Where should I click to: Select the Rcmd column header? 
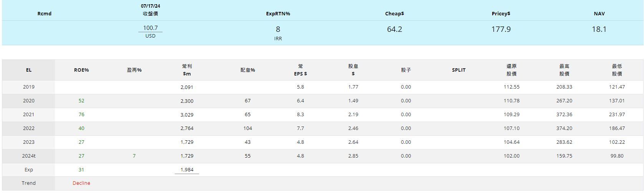click(44, 13)
